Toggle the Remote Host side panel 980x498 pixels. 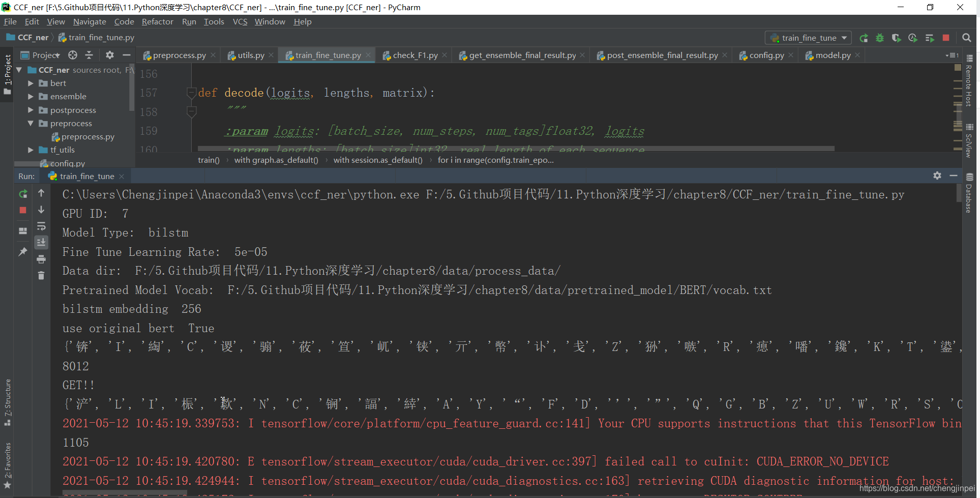coord(969,80)
